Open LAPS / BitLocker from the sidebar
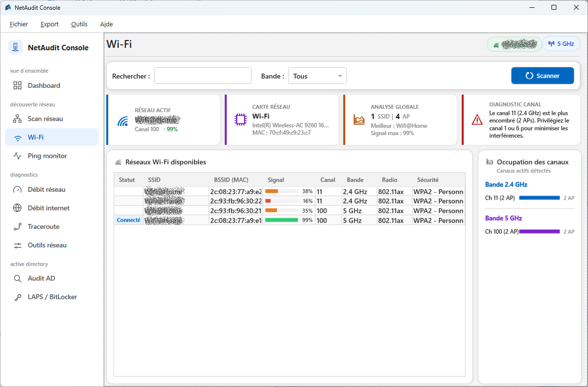The image size is (588, 387). (52, 297)
